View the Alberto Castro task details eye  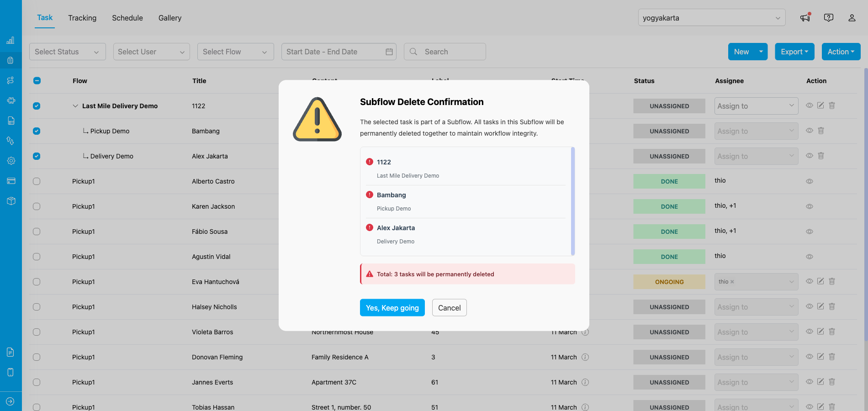coord(810,181)
